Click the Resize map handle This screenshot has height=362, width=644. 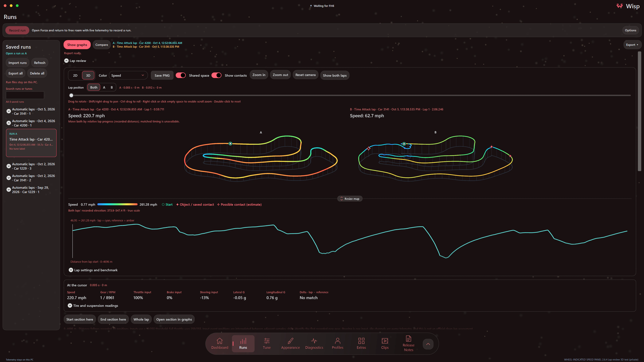pyautogui.click(x=350, y=199)
